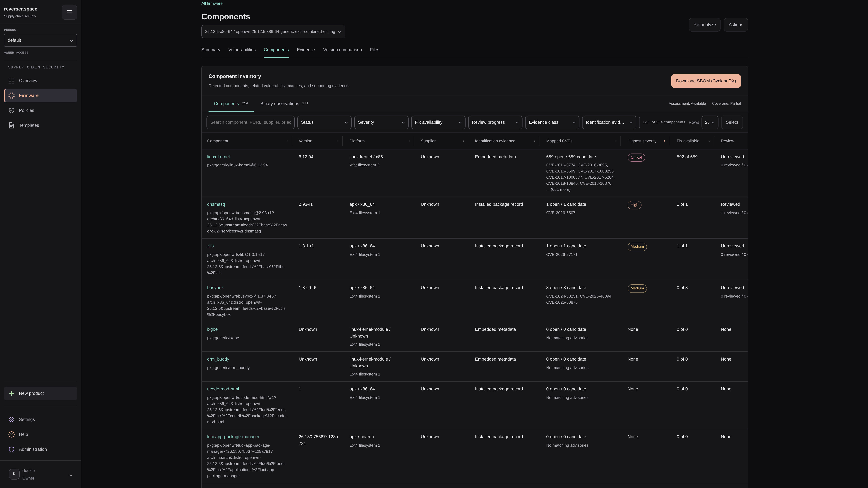
Task: Open Policies in the sidebar
Action: tap(41, 110)
